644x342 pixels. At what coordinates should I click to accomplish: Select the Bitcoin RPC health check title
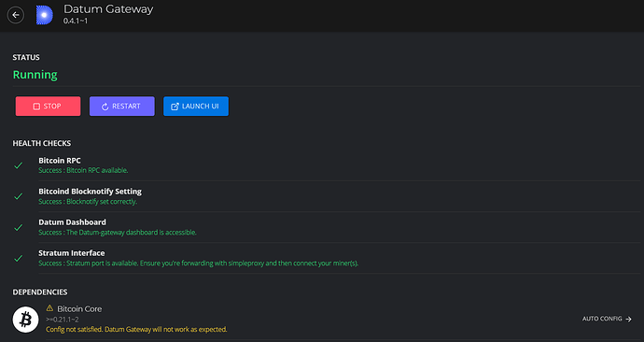pos(60,161)
